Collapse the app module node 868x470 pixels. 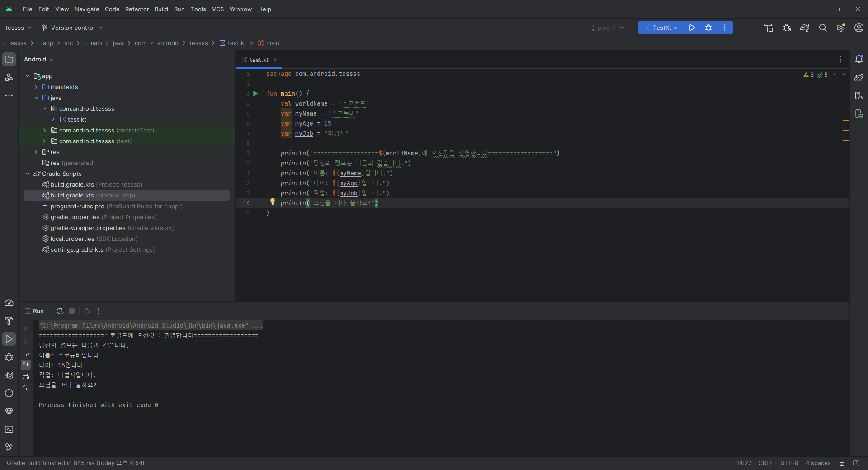tap(28, 76)
